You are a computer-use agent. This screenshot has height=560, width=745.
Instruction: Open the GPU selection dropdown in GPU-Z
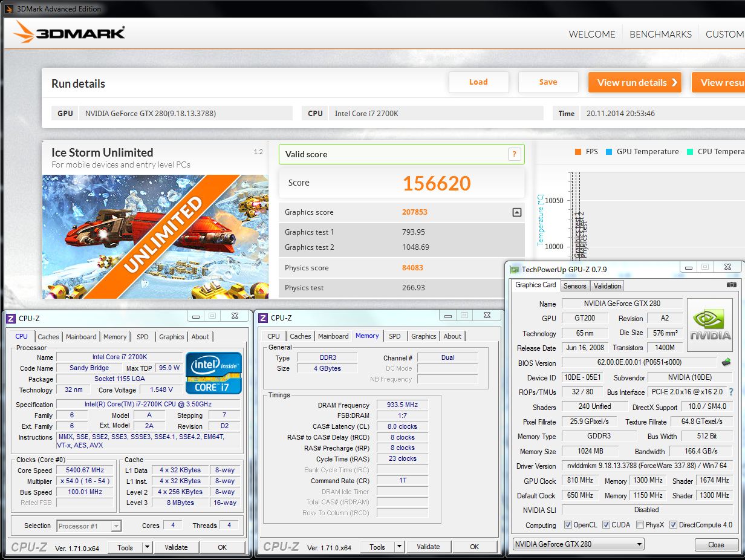point(578,544)
